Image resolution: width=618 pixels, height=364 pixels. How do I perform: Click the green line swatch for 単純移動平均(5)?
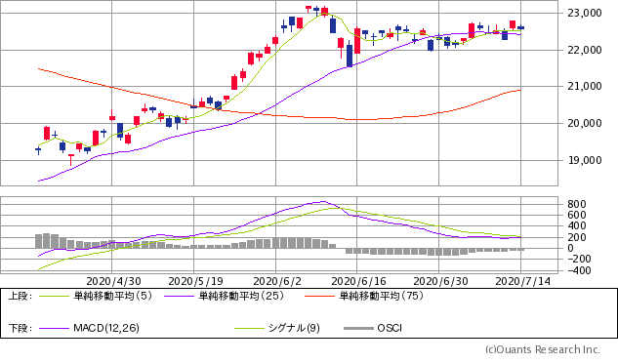(x=54, y=297)
